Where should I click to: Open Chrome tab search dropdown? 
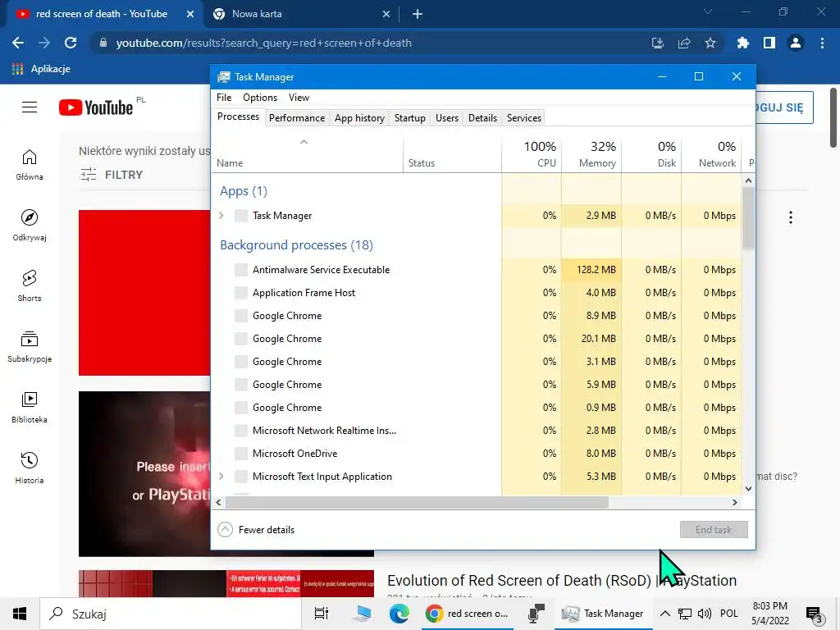point(708,11)
